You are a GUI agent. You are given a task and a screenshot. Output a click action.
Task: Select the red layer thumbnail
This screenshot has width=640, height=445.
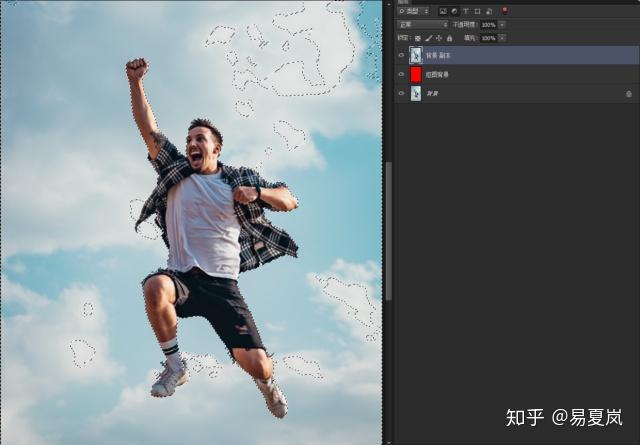pyautogui.click(x=416, y=74)
